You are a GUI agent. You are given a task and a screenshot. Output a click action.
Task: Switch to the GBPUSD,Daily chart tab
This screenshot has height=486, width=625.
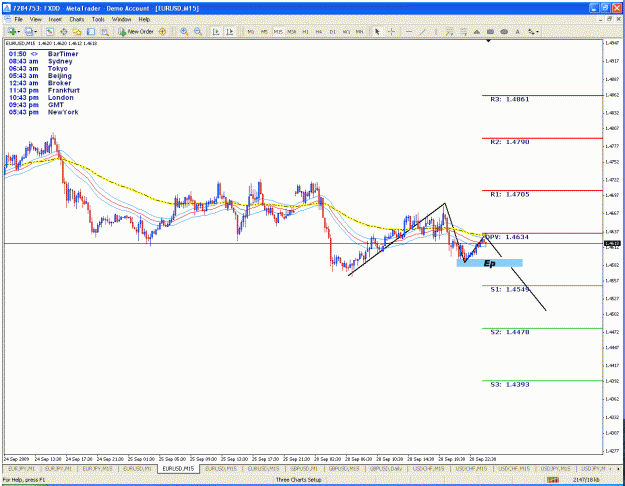[386, 468]
